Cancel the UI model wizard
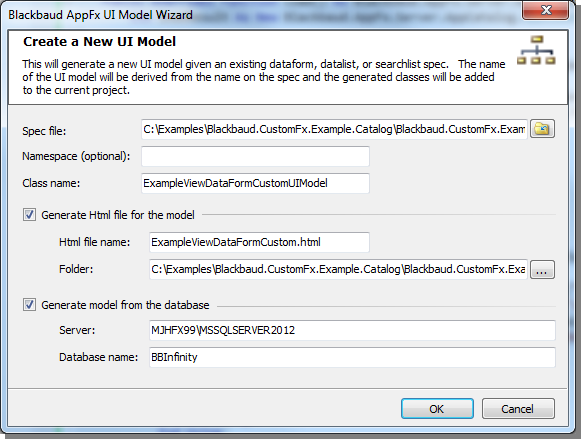 [518, 409]
